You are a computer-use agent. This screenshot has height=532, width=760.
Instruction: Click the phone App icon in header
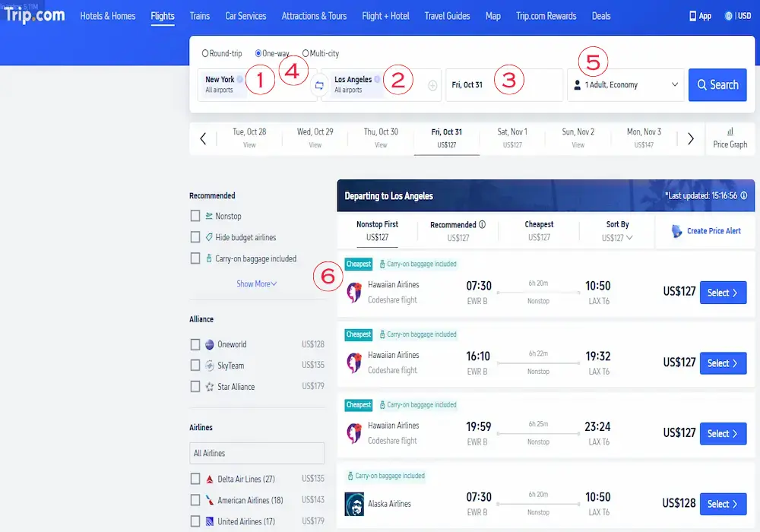point(692,16)
